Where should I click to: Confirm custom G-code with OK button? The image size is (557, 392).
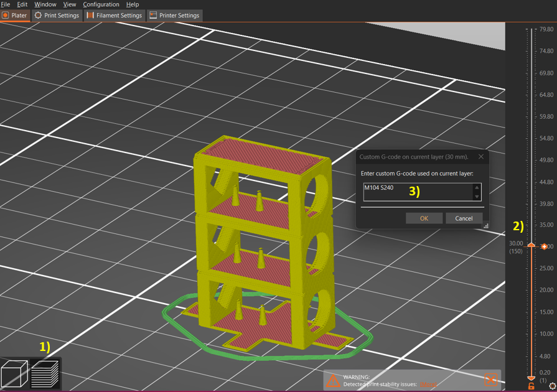[x=424, y=218]
